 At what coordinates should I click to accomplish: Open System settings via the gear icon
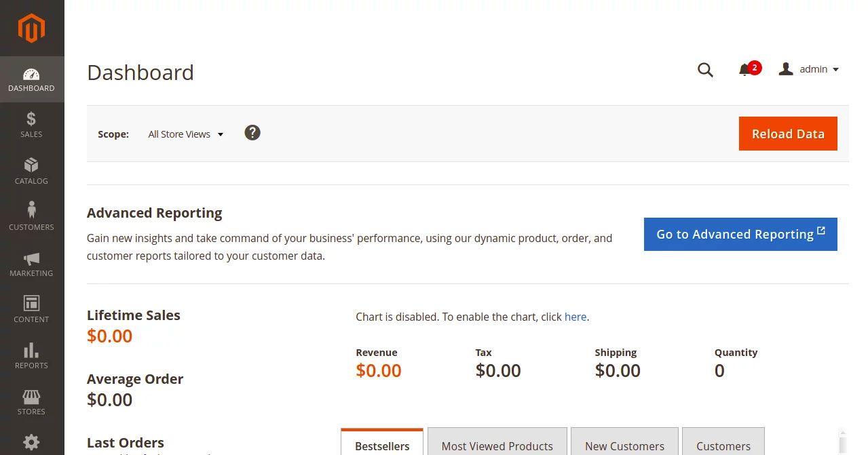pyautogui.click(x=31, y=442)
